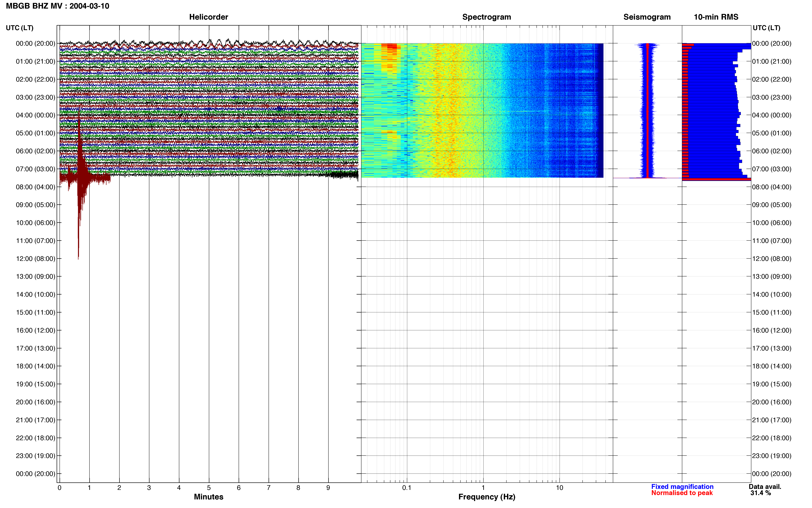Click the minute tick label '5'
Viewport: 812px width, 508px height.
209,488
